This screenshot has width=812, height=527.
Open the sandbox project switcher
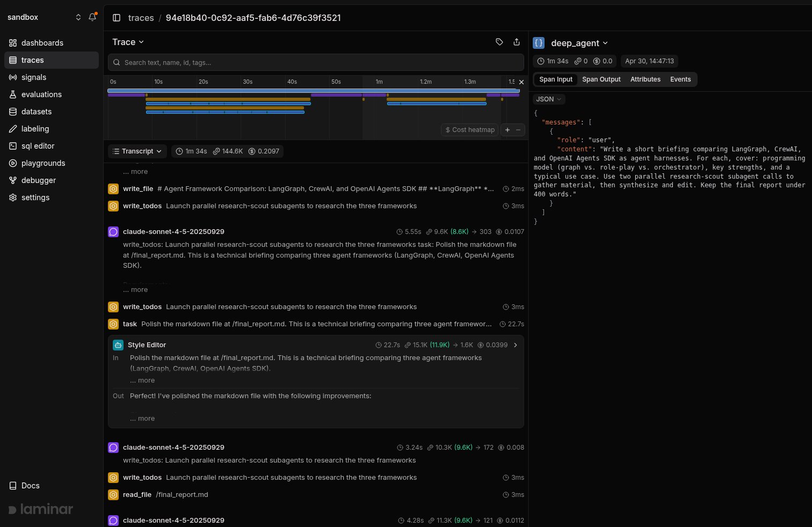[44, 17]
